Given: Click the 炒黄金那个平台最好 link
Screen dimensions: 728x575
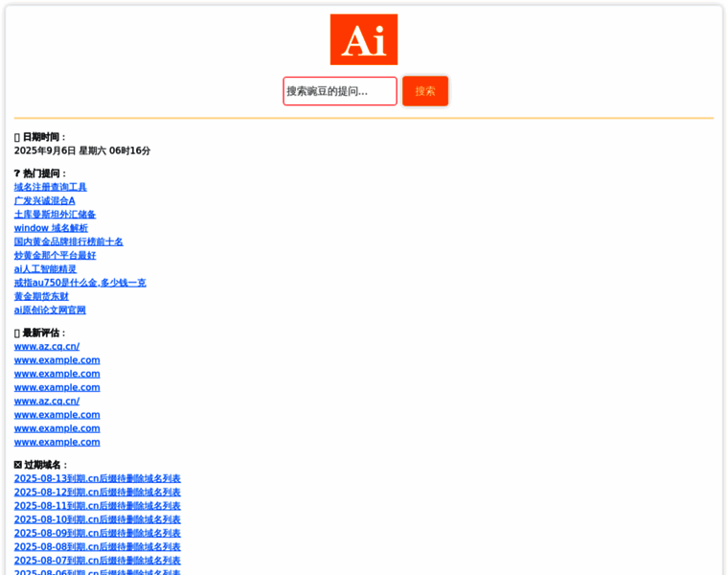Looking at the screenshot, I should coord(55,256).
